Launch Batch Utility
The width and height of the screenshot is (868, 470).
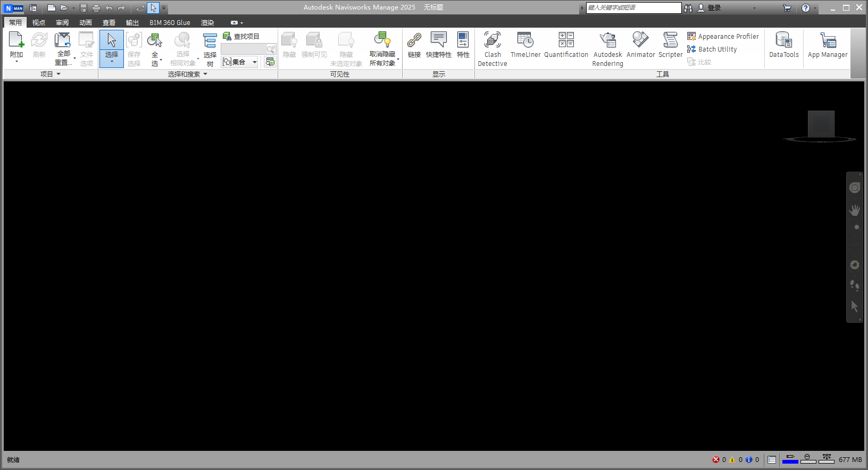[712, 49]
